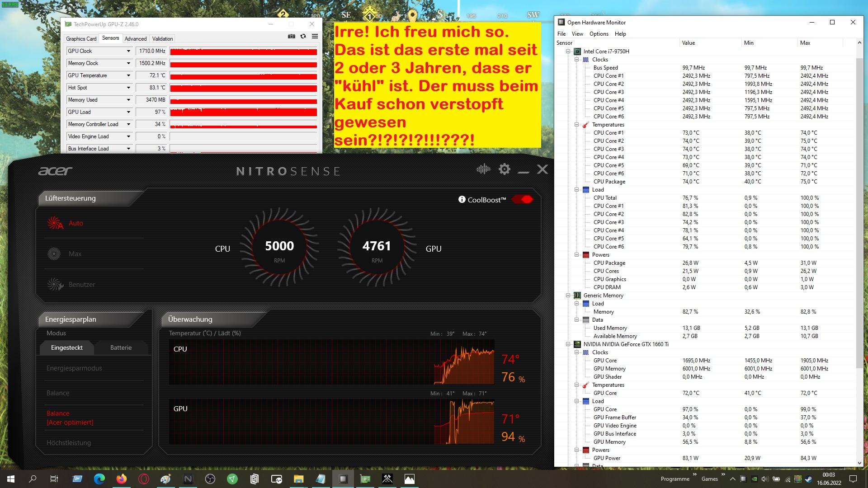Viewport: 868px width, 488px height.
Task: Open Memory Clock sensor dropdown
Action: click(x=128, y=63)
